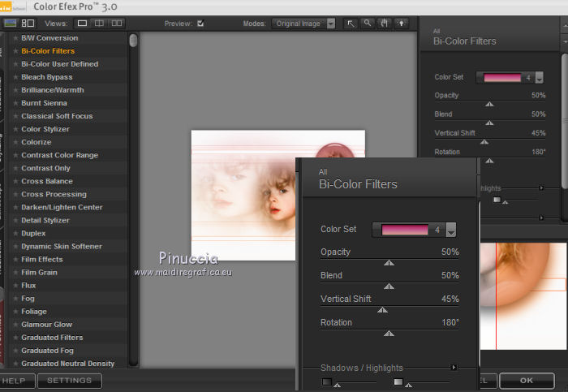Choose Contrast Only filter
568x392 pixels.
[x=45, y=168]
